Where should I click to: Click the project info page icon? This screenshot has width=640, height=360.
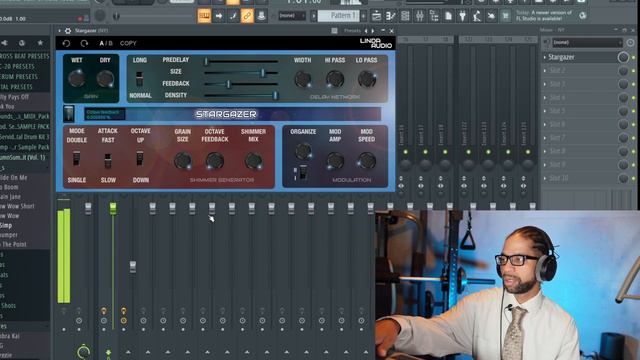click(448, 16)
